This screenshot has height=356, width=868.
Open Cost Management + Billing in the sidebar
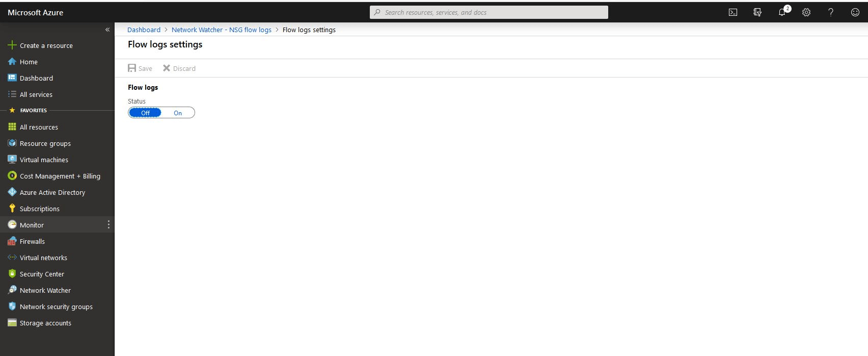click(60, 176)
